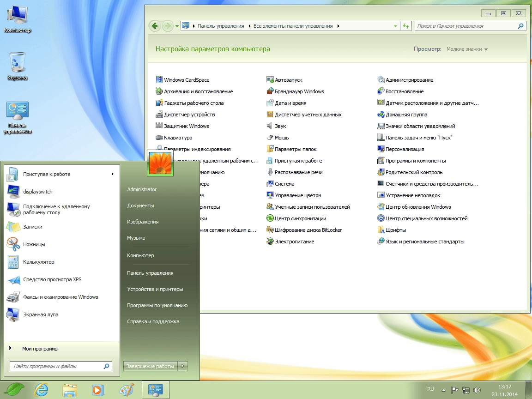The image size is (532, 399).
Task: Click the Дата и время icon
Action: click(x=270, y=103)
